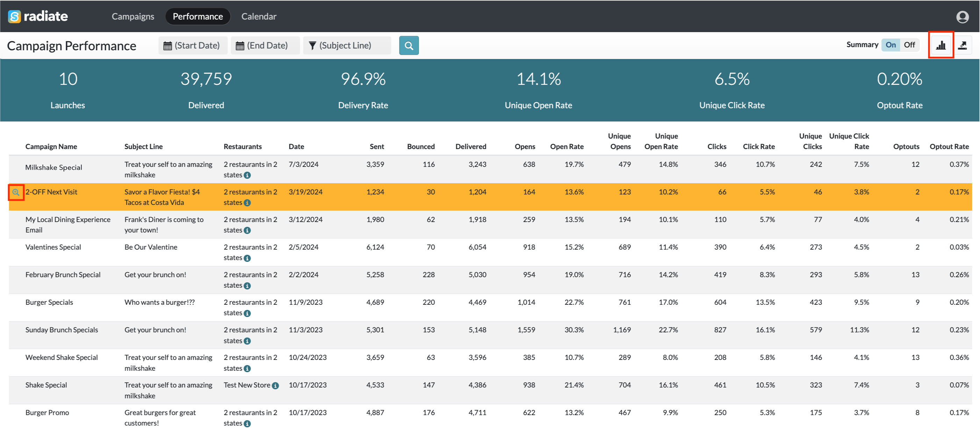The height and width of the screenshot is (428, 980).
Task: Click the teal search magnifier button
Action: pos(409,46)
